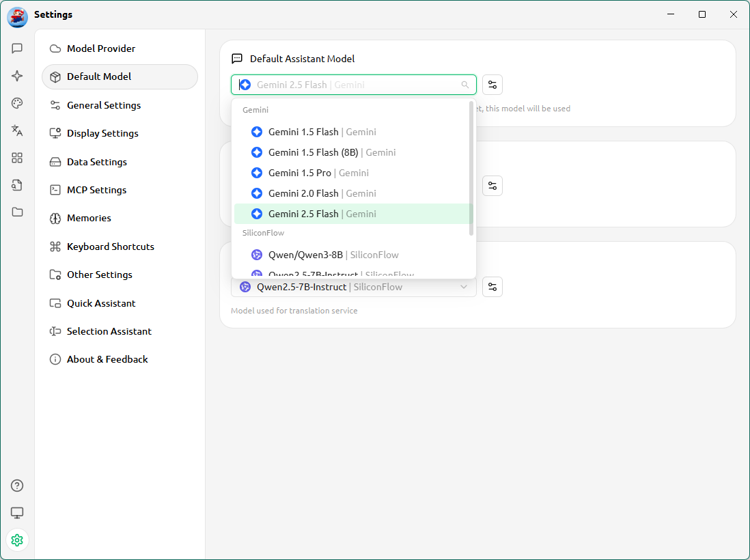Open the mini apps grid icon
Image resolution: width=750 pixels, height=560 pixels.
[17, 158]
